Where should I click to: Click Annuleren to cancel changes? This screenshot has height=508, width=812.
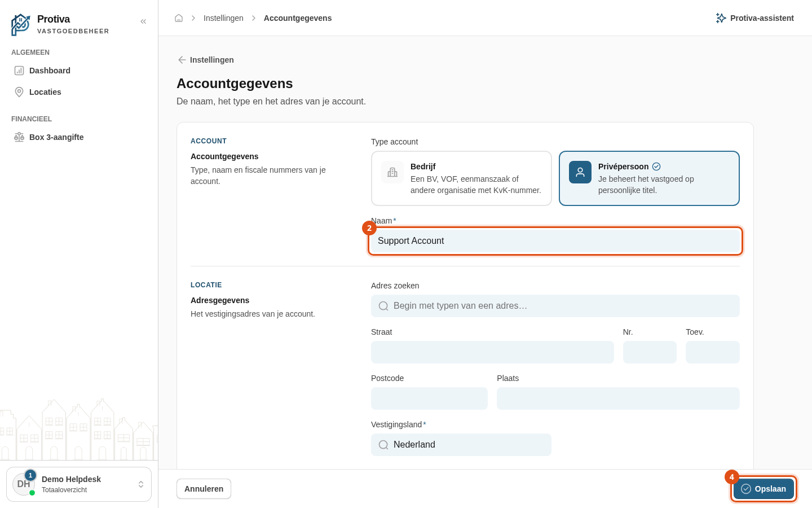click(x=204, y=489)
